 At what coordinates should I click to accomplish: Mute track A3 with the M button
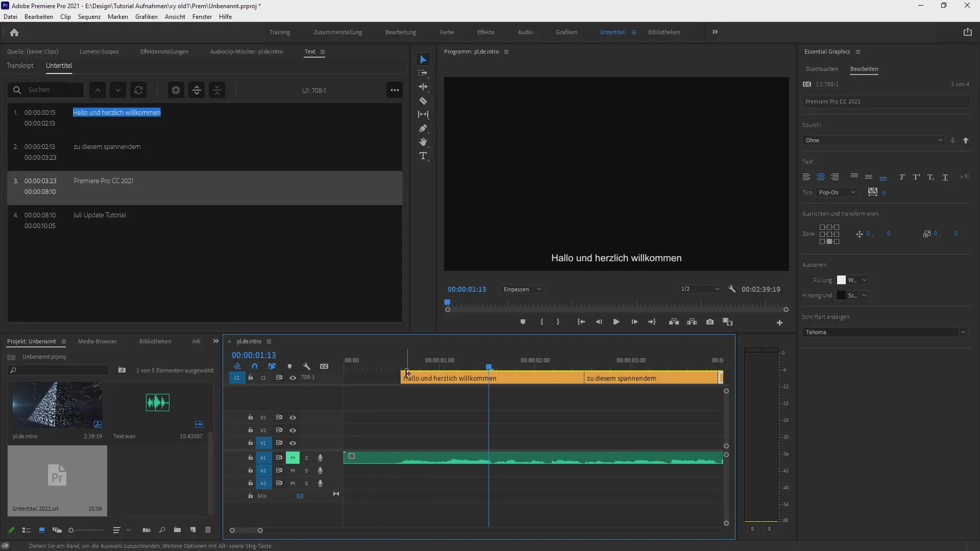[292, 483]
